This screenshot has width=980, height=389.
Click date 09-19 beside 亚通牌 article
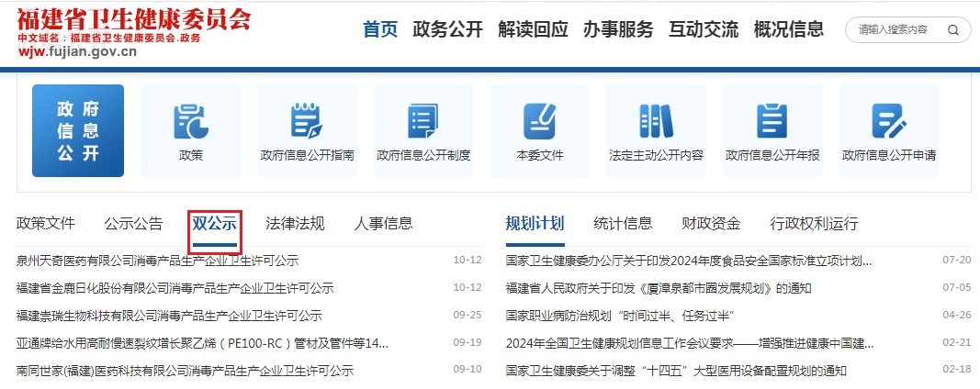coord(467,343)
